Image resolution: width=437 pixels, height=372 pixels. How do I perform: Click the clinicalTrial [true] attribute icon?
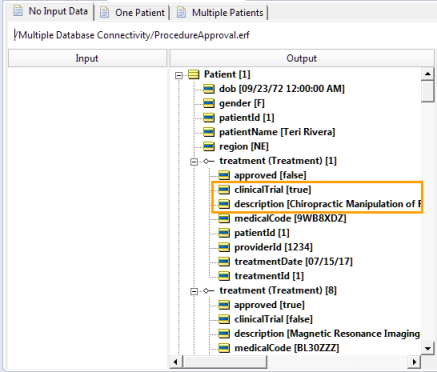[224, 190]
